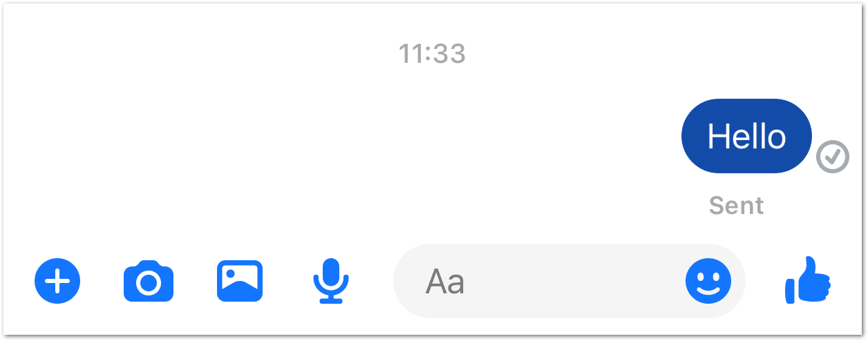Launch the camera from the message bar

pos(149,281)
